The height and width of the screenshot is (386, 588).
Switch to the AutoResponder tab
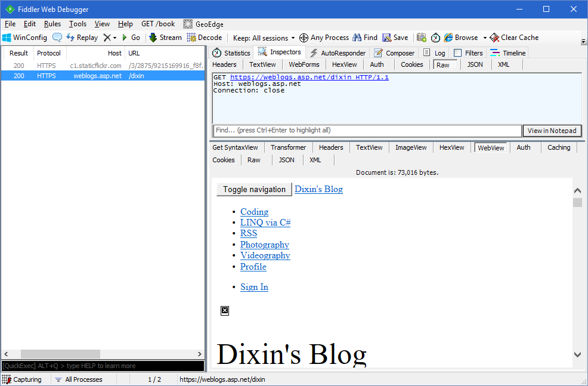338,53
